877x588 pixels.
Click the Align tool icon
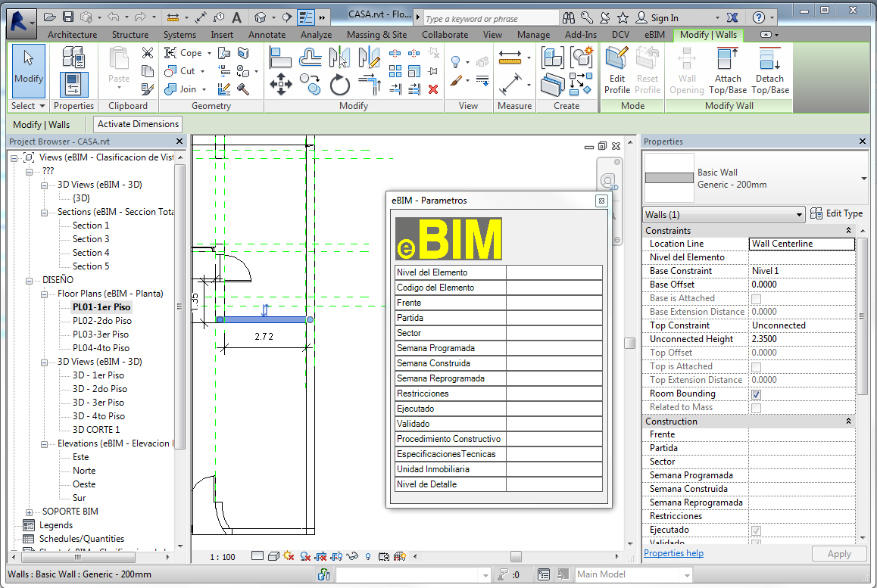280,57
